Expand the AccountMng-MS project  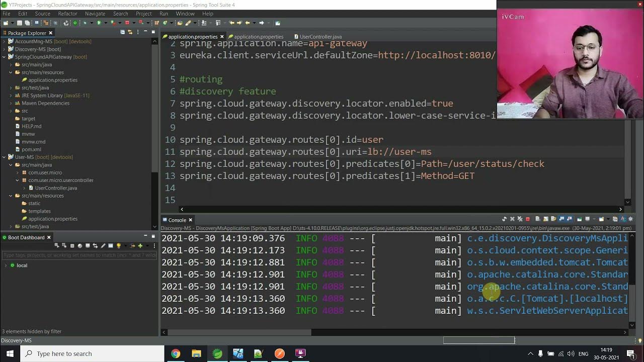coord(4,41)
